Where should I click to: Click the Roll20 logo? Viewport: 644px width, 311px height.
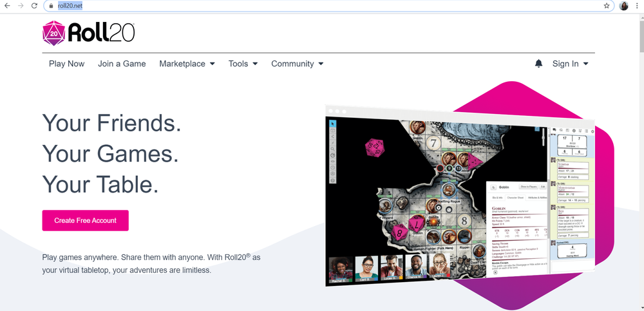coord(88,33)
